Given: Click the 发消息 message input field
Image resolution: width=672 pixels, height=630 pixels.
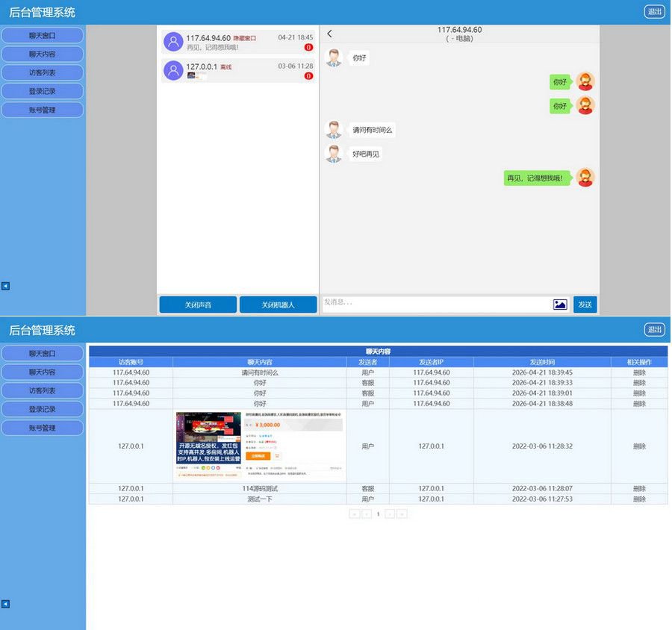Looking at the screenshot, I should (433, 305).
